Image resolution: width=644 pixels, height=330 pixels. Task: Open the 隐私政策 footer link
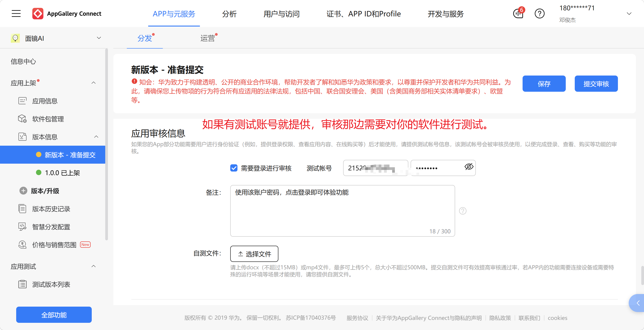(500, 318)
